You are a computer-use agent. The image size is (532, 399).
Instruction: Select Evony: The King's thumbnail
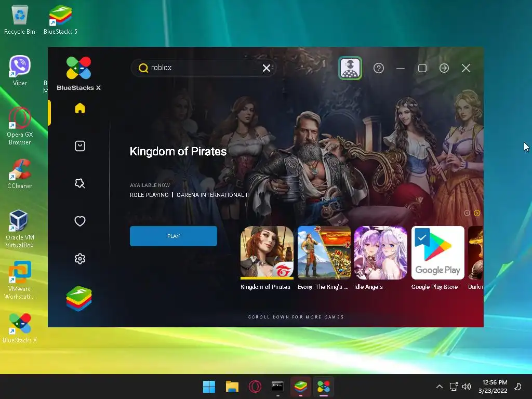click(324, 252)
